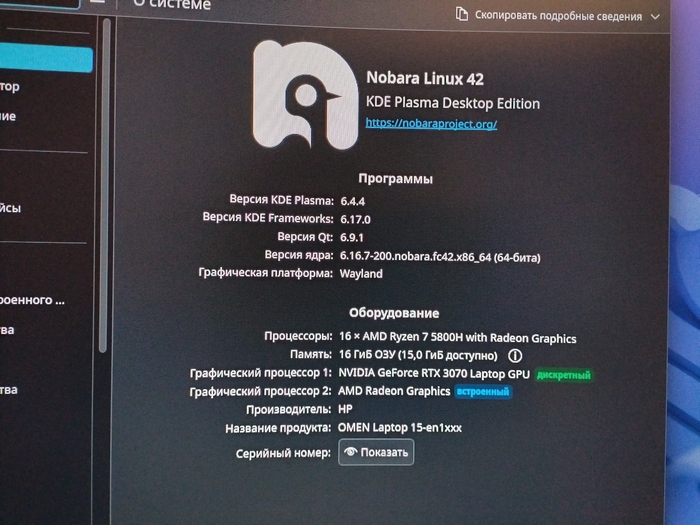Click the kernel version value 6.16.7-200.nobara
This screenshot has height=525, width=700.
coord(440,257)
